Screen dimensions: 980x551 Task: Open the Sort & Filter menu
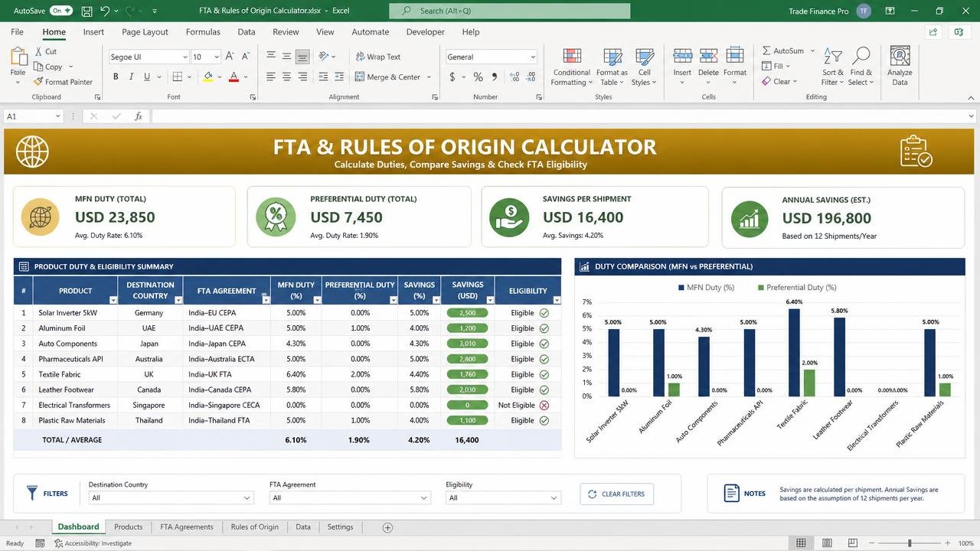(x=832, y=67)
